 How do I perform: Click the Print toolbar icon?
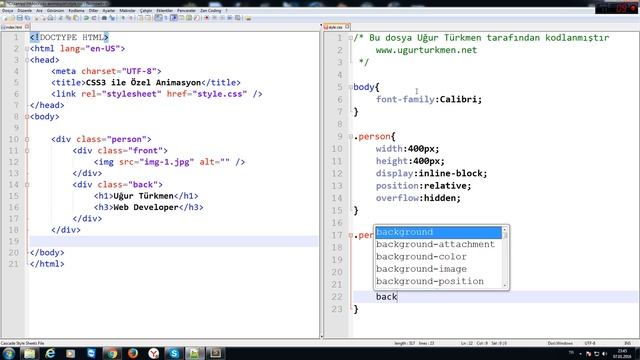(50, 18)
